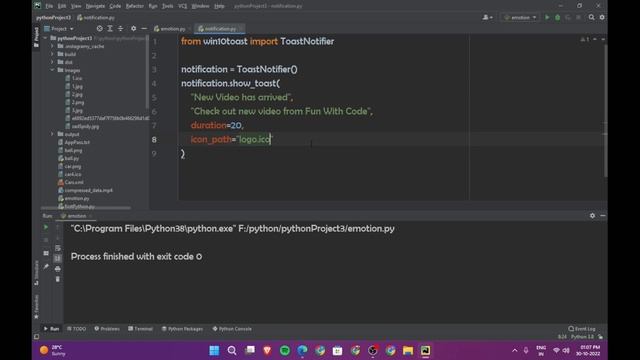Open Spotify from taskbar
The width and height of the screenshot is (640, 360).
285,351
